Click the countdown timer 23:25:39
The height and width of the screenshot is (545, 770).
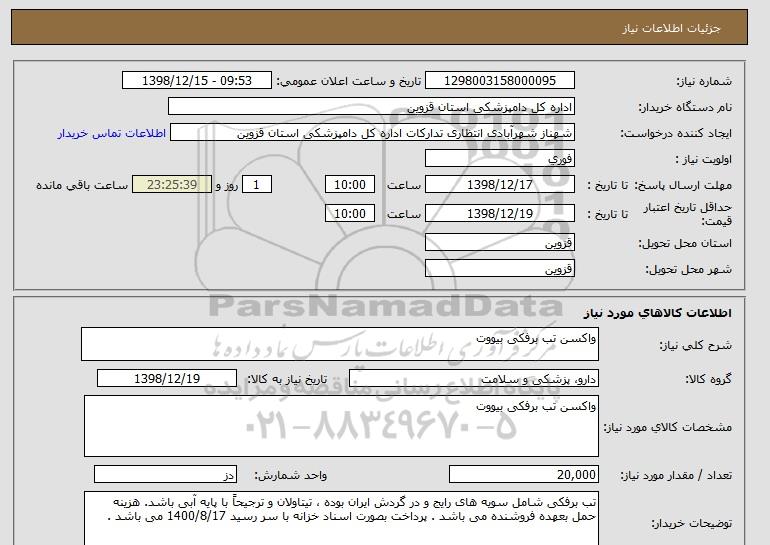[x=172, y=185]
